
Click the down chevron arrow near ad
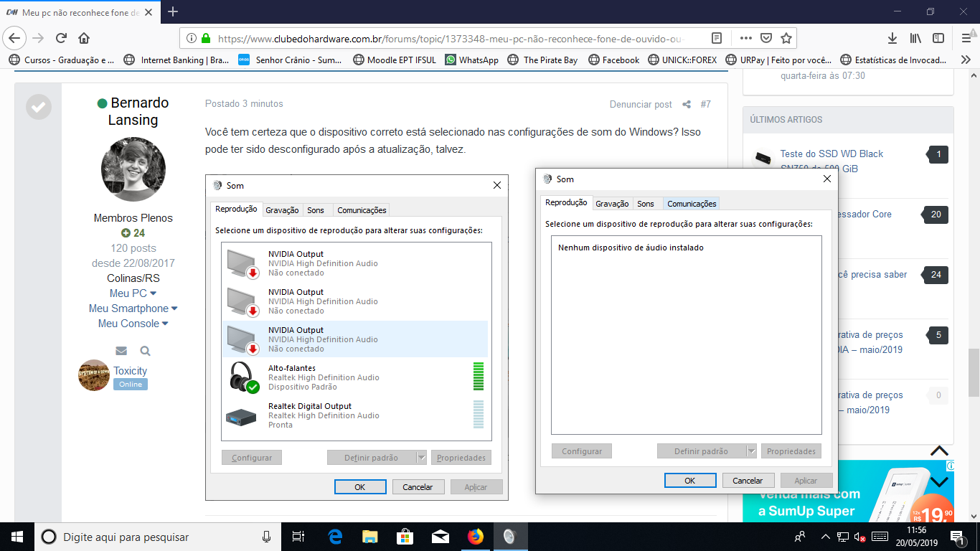[940, 481]
